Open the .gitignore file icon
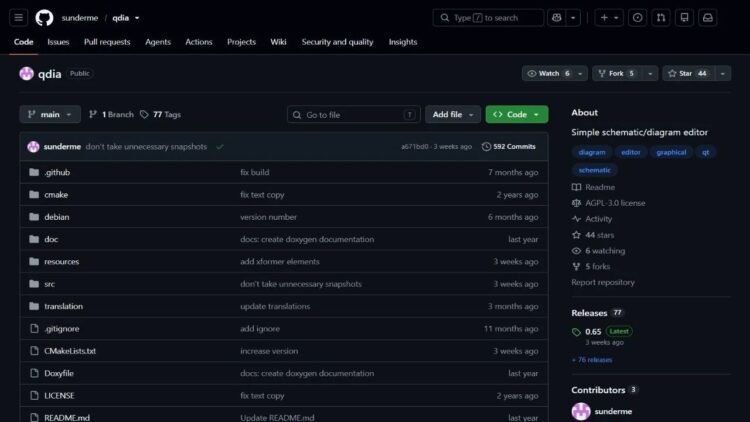This screenshot has width=750, height=422. [x=34, y=329]
